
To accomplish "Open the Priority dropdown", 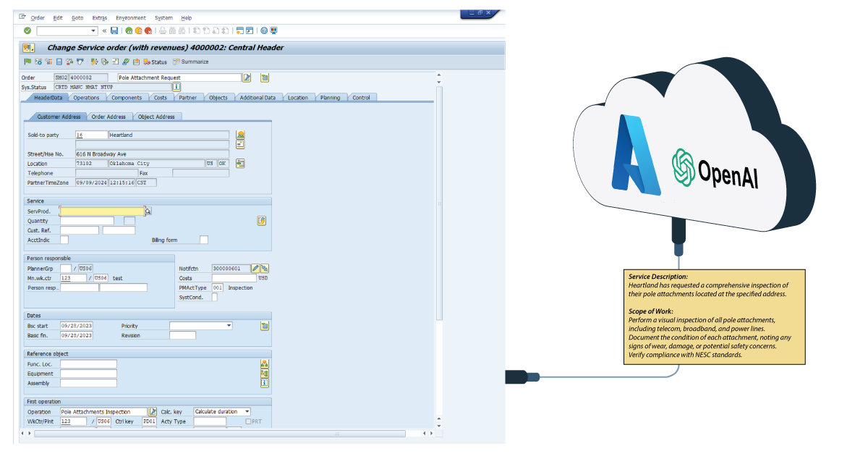I will tap(229, 326).
